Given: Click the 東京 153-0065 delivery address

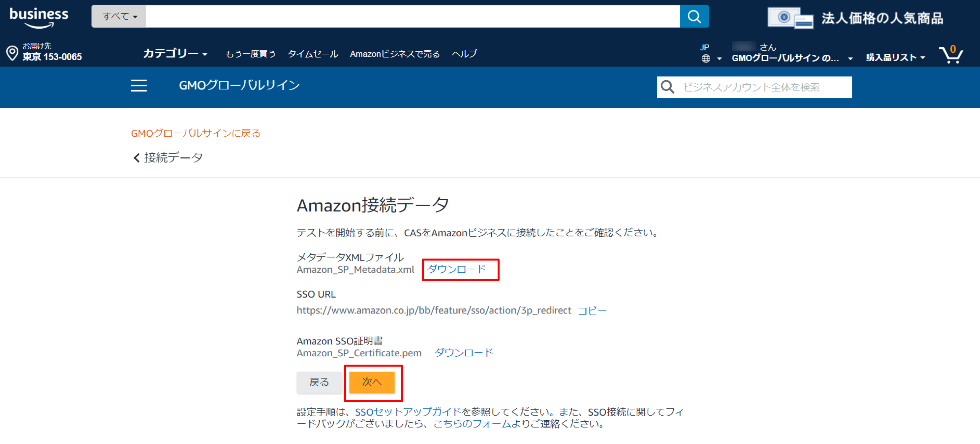Looking at the screenshot, I should [52, 57].
